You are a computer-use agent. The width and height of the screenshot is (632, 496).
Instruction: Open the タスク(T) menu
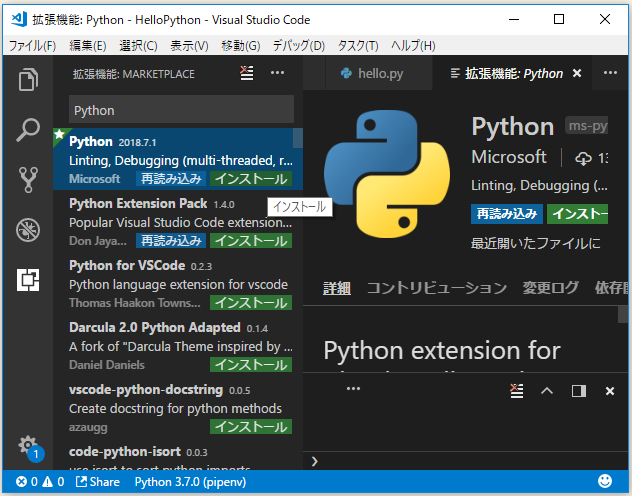[358, 46]
